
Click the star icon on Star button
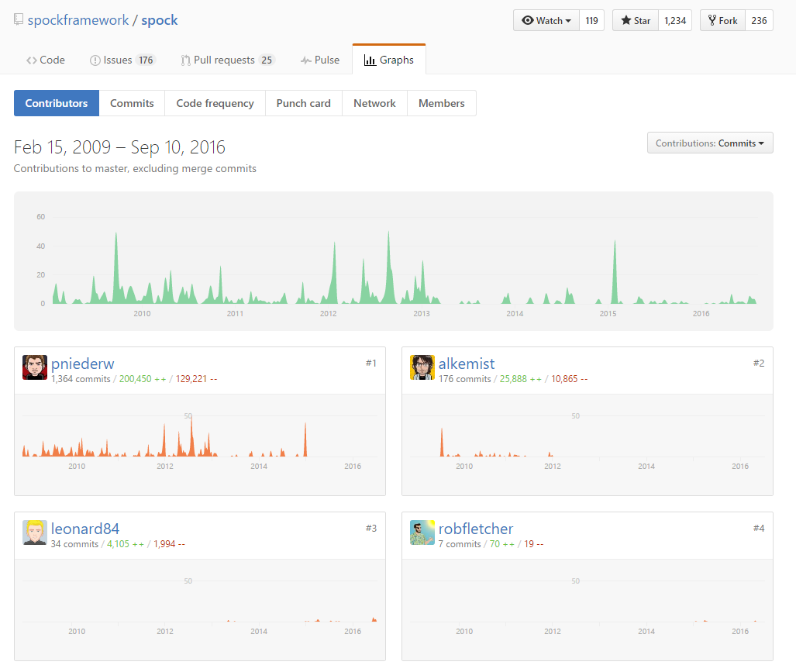(x=626, y=20)
